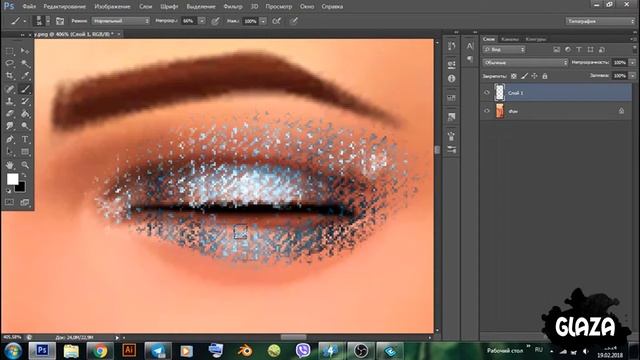Open the workspace switcher dropdown
Screen dimensions: 640x360
(x=600, y=21)
